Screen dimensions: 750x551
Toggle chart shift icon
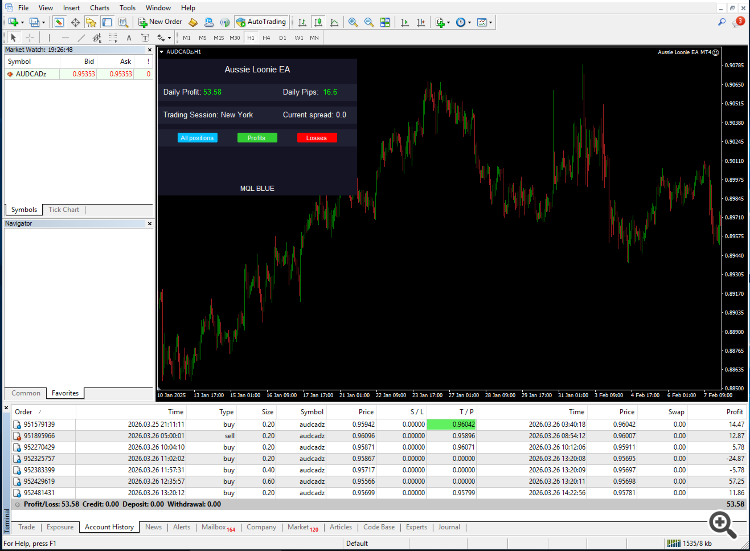coord(421,22)
